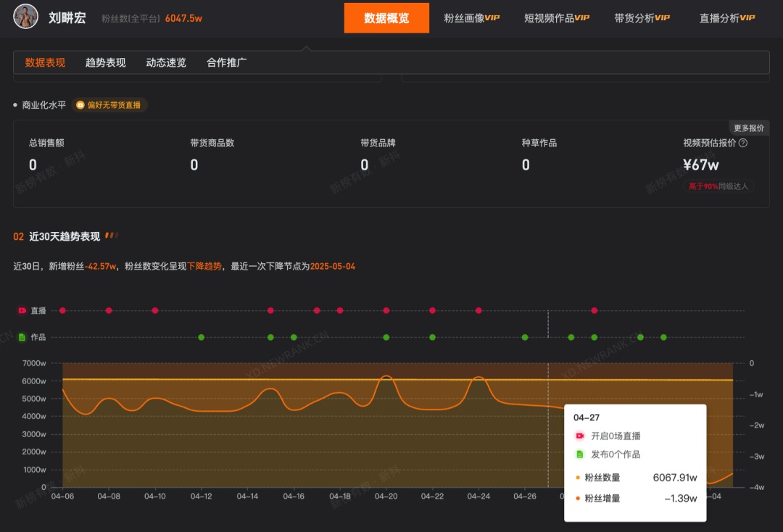Image resolution: width=783 pixels, height=532 pixels.
Task: Expand the 动态速览 panel
Action: [167, 62]
